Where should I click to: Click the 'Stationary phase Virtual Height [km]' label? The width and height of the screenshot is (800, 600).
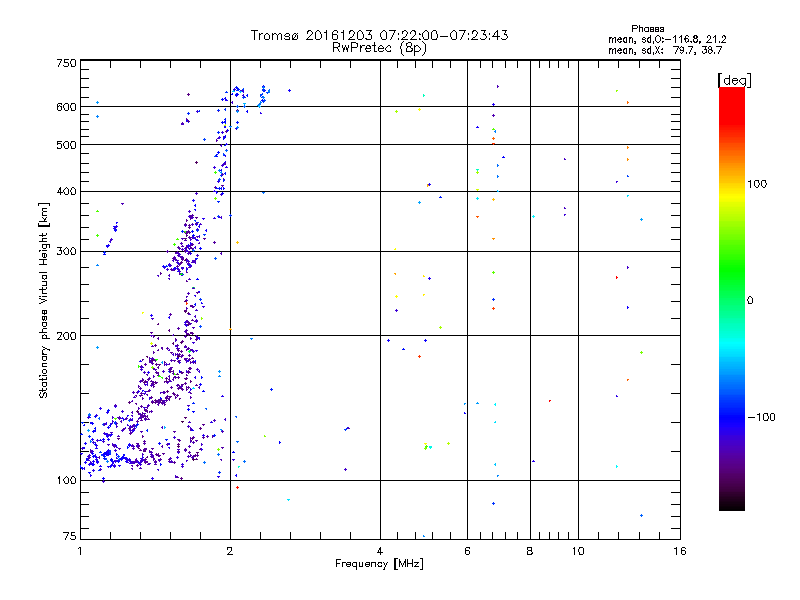[44, 301]
